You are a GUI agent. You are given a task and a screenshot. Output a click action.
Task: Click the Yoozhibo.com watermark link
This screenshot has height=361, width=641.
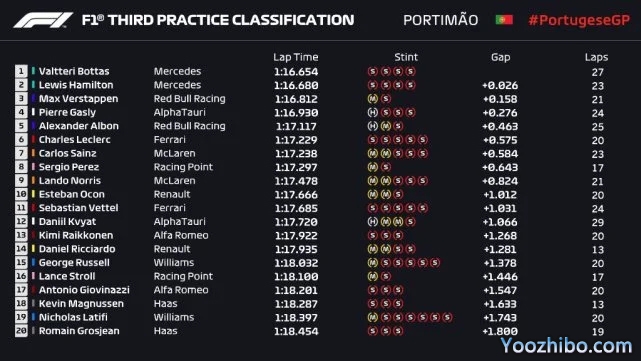566,346
